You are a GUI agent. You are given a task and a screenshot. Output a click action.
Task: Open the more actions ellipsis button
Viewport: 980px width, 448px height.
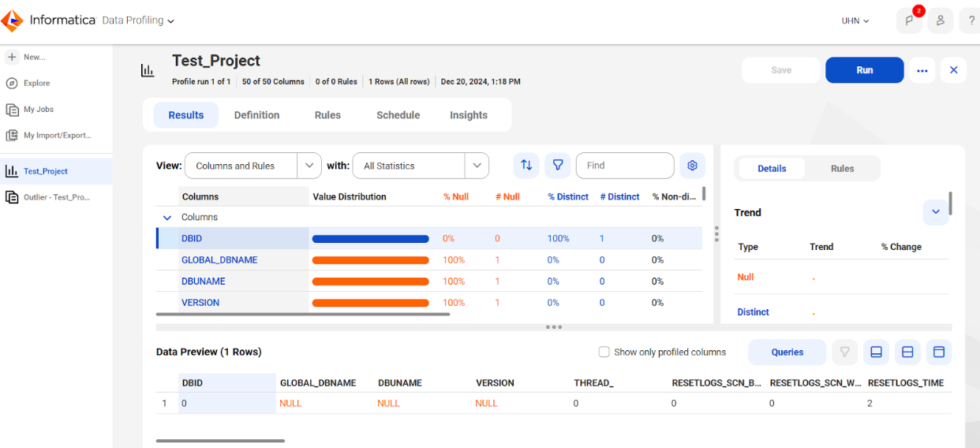point(922,70)
